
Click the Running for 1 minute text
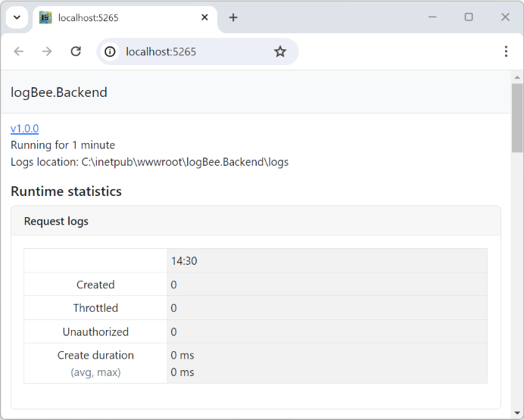pyautogui.click(x=63, y=145)
